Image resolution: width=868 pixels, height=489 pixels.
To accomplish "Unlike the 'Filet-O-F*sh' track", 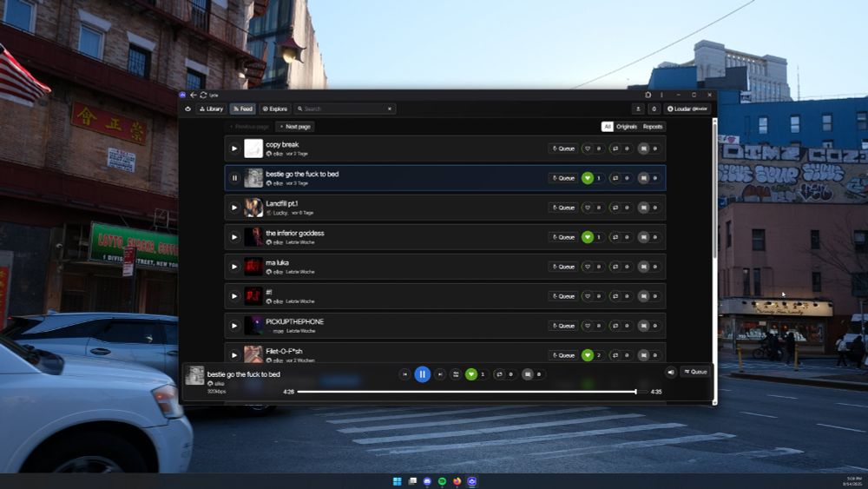I will click(588, 355).
